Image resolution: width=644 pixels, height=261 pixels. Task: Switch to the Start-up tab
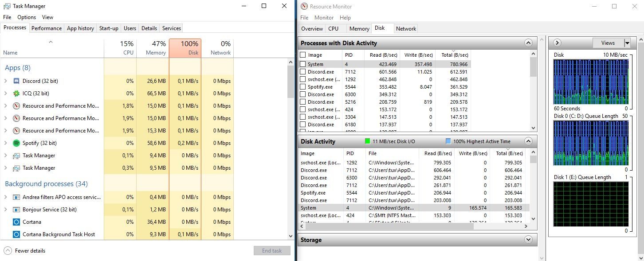pyautogui.click(x=109, y=28)
